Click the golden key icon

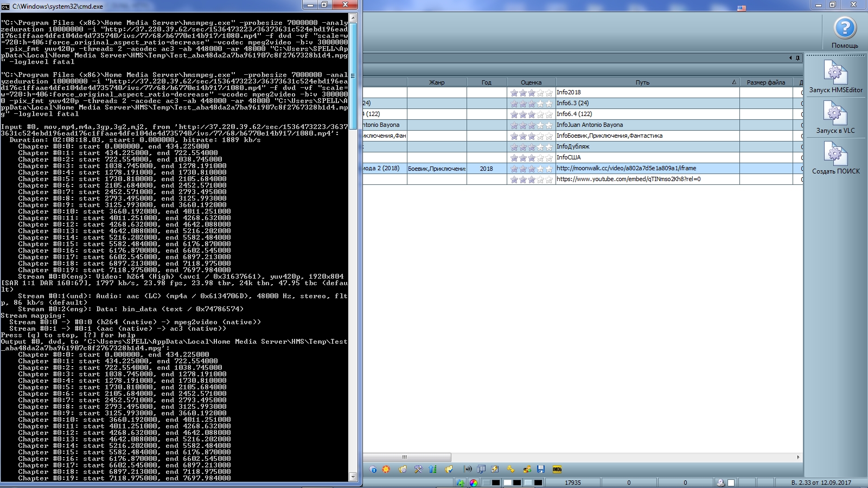point(510,470)
